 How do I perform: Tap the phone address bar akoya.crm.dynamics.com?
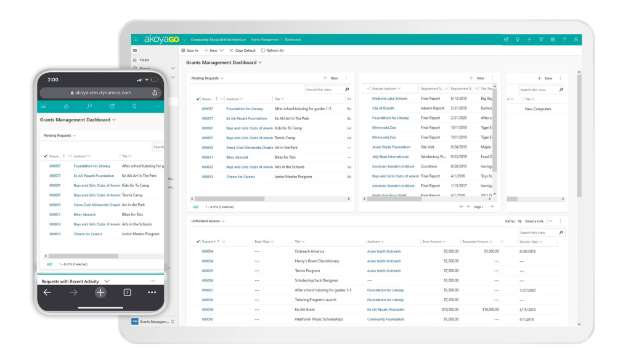click(101, 92)
